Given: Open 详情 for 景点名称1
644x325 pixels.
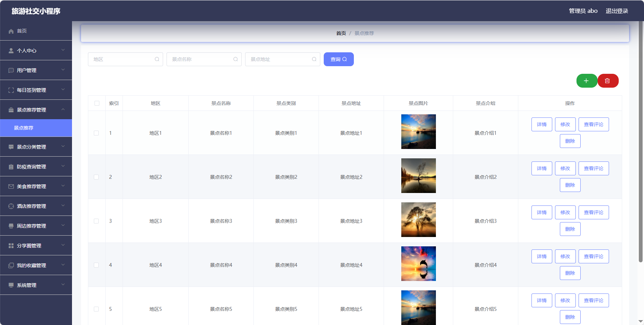Looking at the screenshot, I should coord(542,124).
